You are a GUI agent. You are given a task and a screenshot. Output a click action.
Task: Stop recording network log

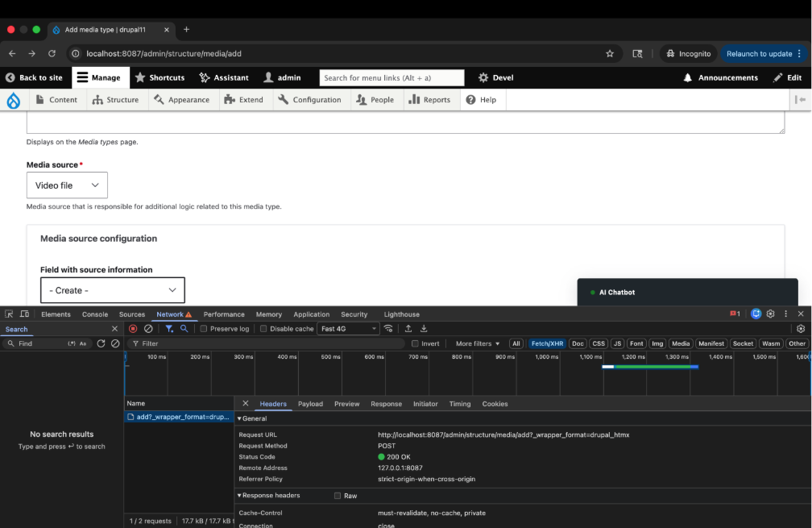pos(131,328)
